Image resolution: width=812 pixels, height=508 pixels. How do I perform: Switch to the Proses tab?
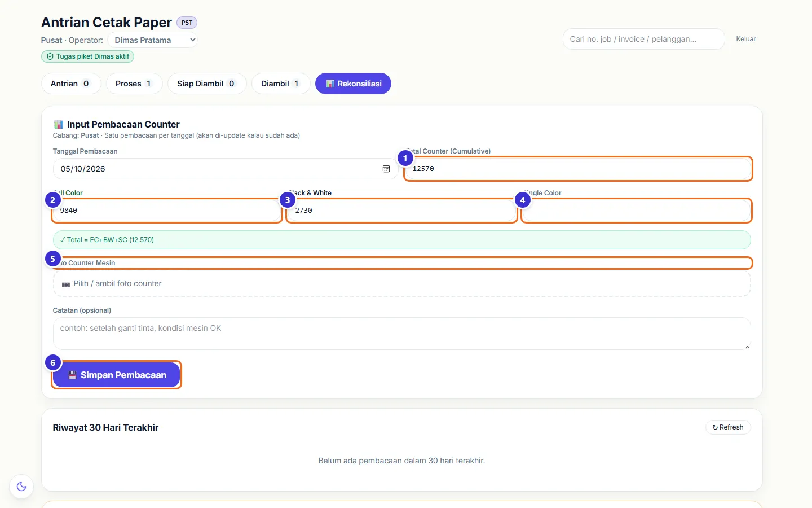pyautogui.click(x=134, y=84)
